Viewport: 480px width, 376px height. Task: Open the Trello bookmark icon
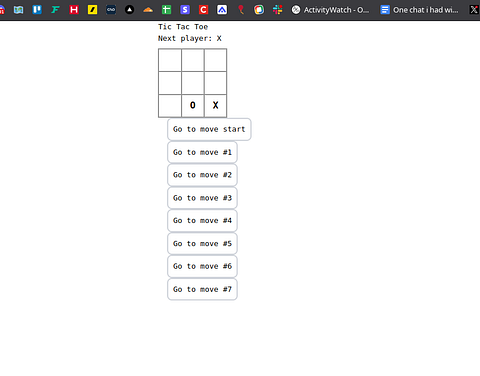[37, 10]
